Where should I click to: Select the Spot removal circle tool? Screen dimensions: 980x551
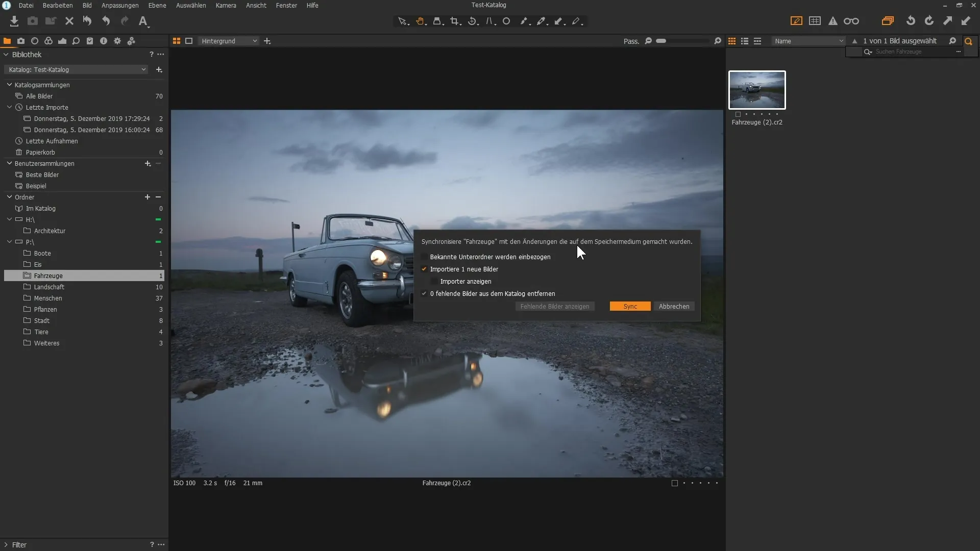point(506,21)
